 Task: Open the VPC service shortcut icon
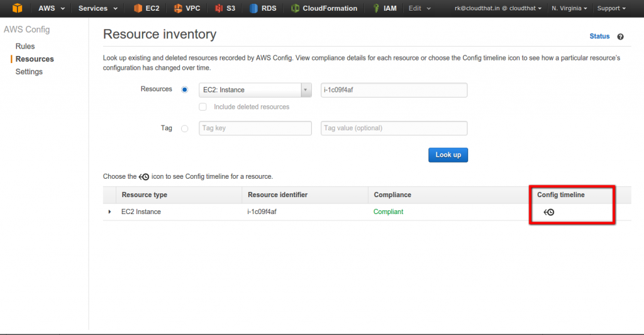click(178, 8)
